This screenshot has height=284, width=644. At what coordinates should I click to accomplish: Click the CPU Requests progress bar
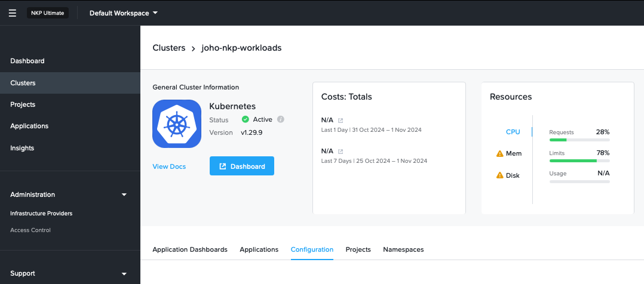pos(579,140)
